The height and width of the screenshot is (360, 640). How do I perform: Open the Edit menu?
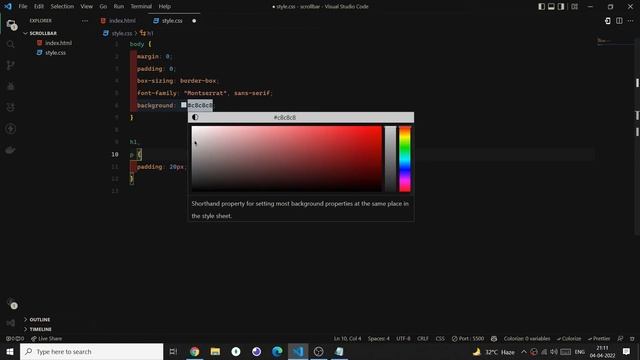(x=39, y=7)
